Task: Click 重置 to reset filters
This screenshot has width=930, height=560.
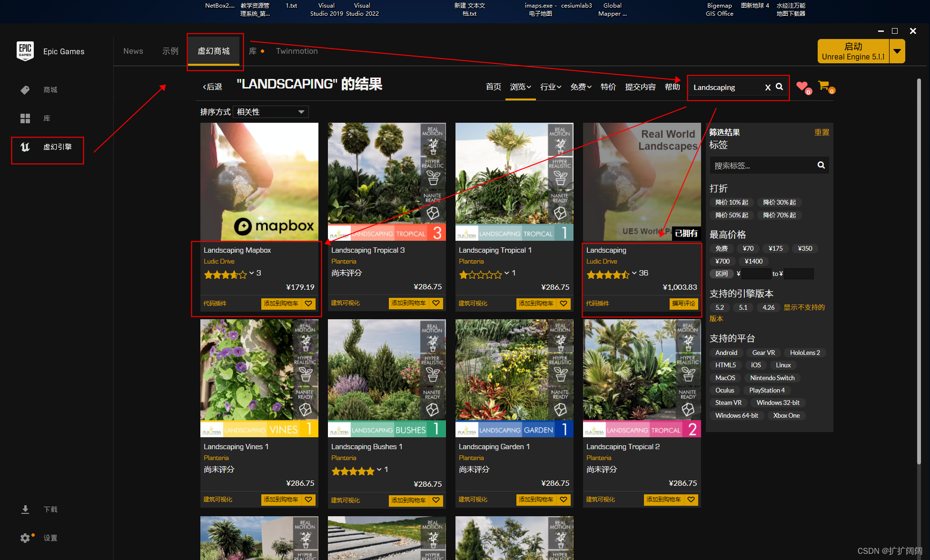Action: [822, 132]
